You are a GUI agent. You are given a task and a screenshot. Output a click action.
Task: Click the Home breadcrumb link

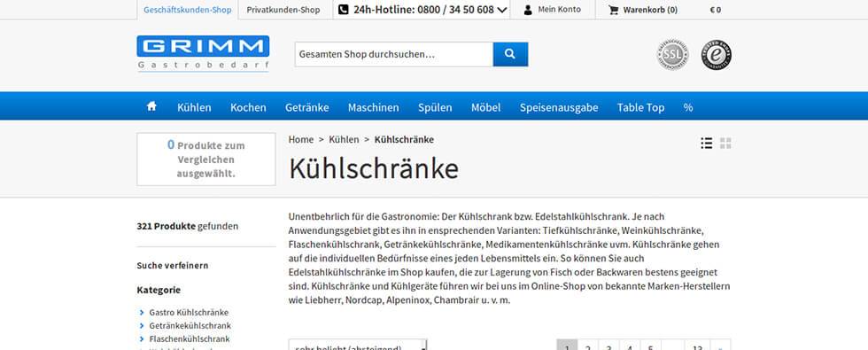tap(301, 140)
